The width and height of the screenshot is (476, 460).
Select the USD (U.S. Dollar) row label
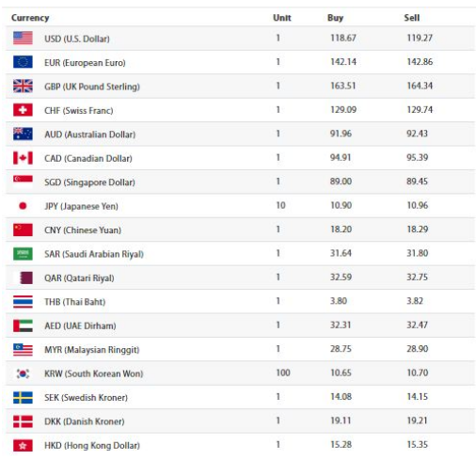pos(77,39)
